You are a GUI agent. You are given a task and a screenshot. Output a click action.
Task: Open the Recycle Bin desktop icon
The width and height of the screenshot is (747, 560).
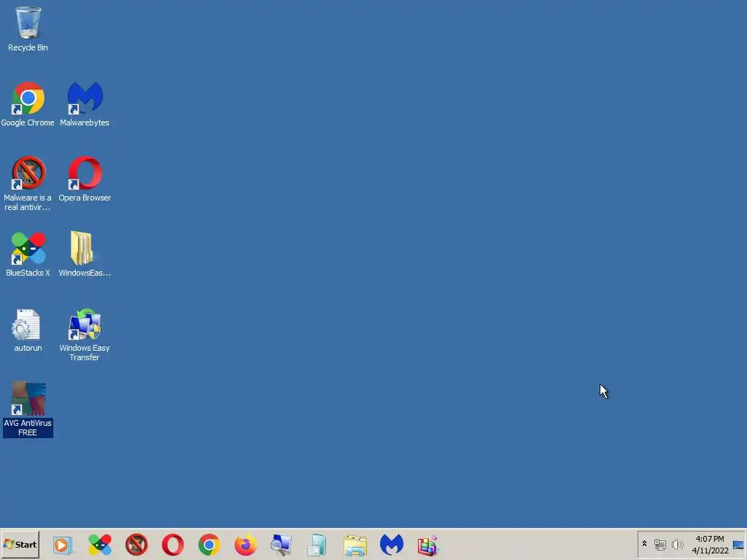tap(28, 28)
